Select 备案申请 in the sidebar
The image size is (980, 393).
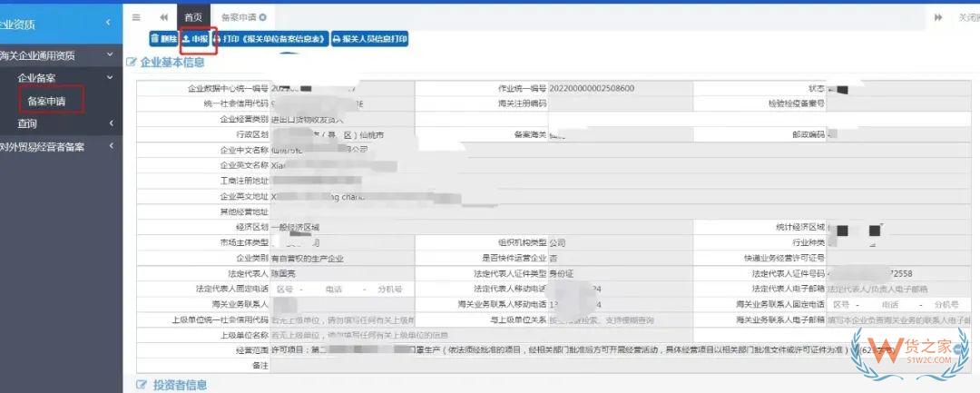[47, 101]
